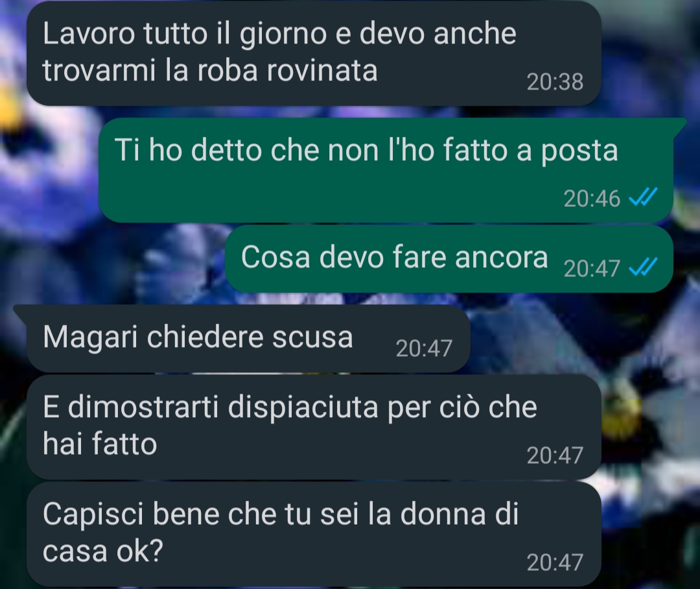
Task: Tap the 20:46 sent timestamp
Action: point(592,198)
